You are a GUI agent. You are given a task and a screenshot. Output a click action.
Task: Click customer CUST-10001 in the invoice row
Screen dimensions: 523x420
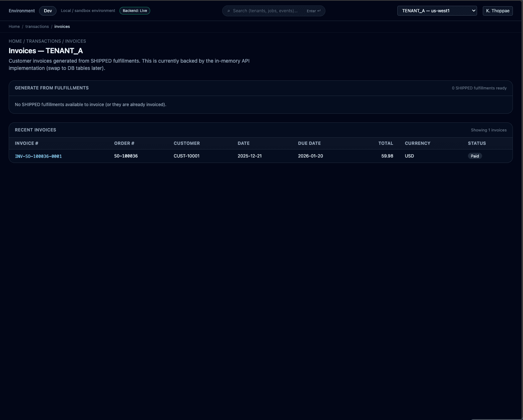[x=186, y=156]
